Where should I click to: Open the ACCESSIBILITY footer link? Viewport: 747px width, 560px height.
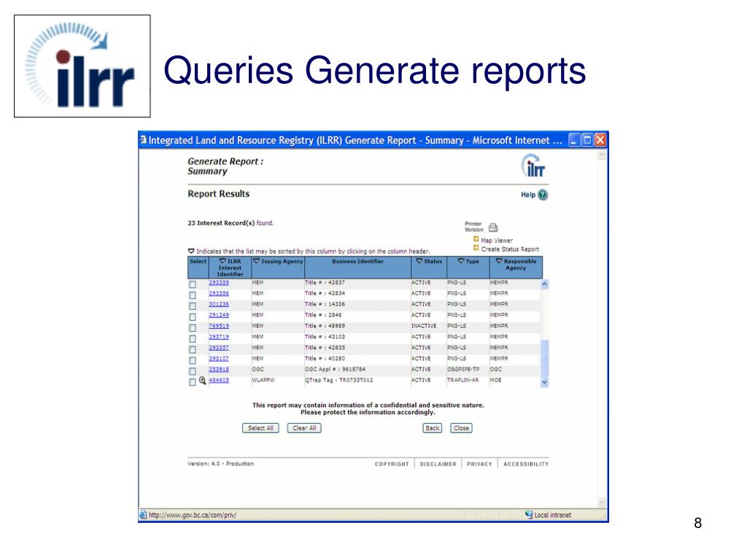pyautogui.click(x=526, y=464)
